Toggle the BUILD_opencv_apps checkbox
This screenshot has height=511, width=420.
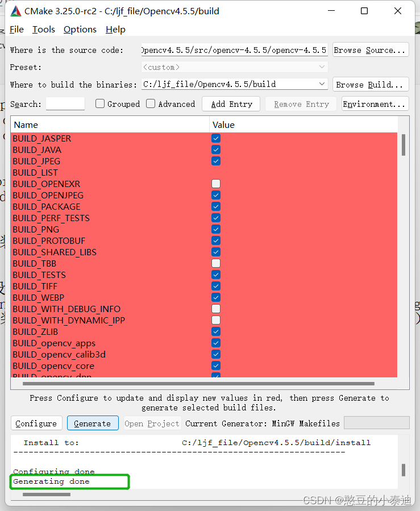216,343
